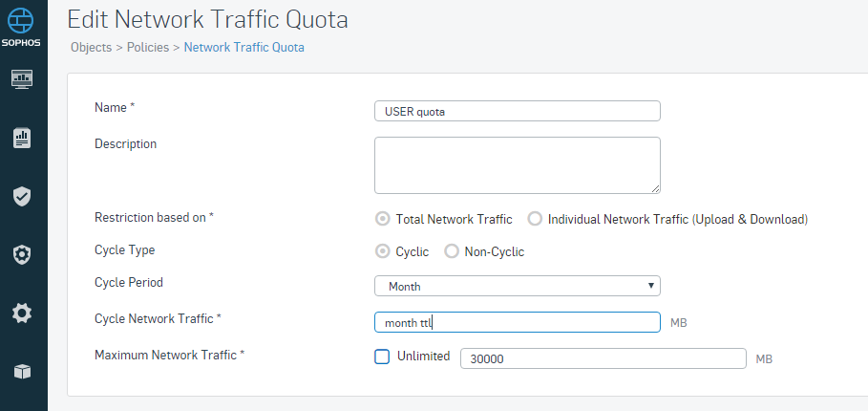Click the Maximum Network Traffic 30000 field

pos(603,358)
